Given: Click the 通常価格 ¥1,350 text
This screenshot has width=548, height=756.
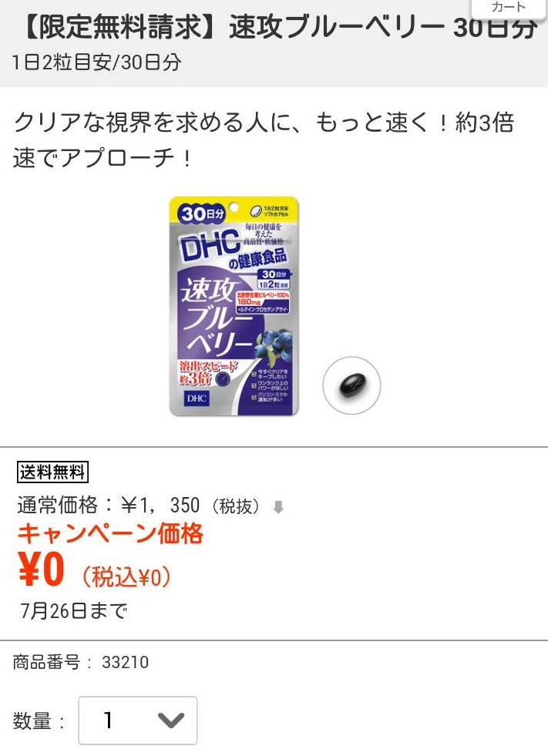Looking at the screenshot, I should click(x=140, y=506).
